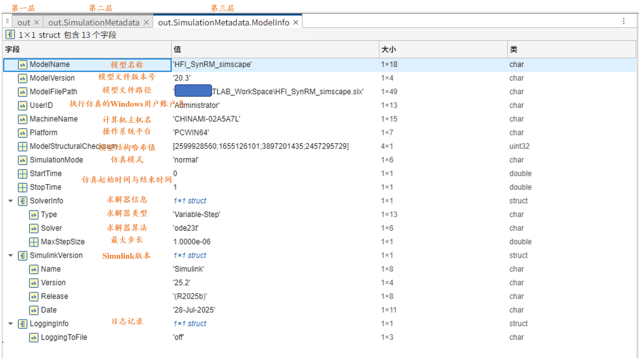Click the numeric grid icon beside StartTime
Image resolution: width=643 pixels, height=364 pixels.
(22, 174)
